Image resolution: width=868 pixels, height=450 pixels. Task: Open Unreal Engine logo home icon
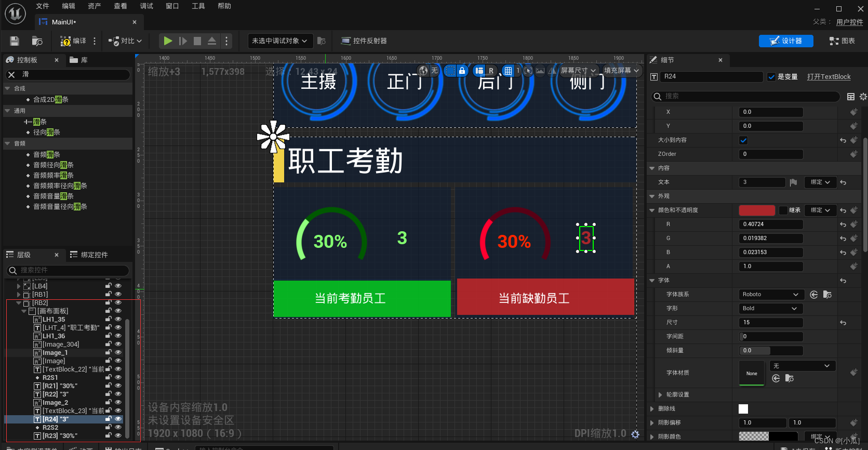pyautogui.click(x=15, y=14)
